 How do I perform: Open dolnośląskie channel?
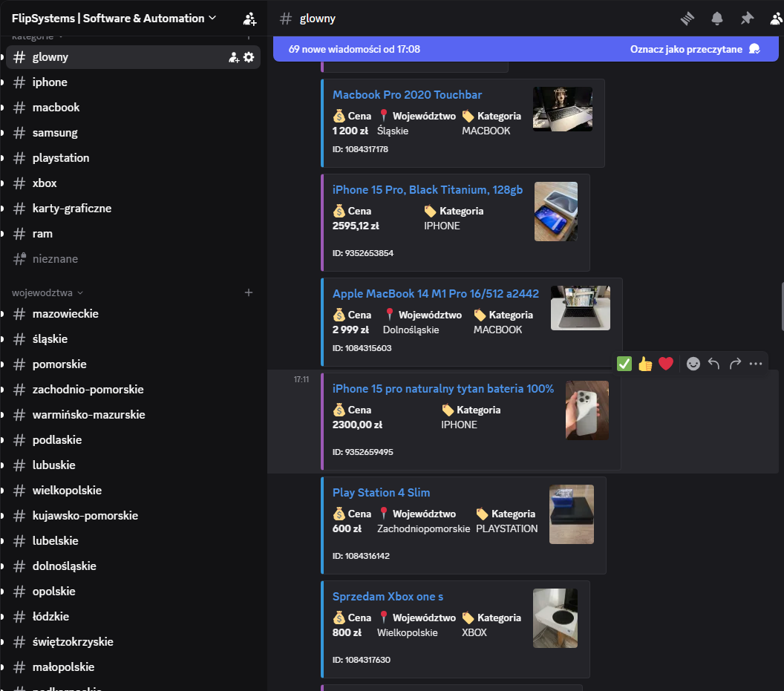click(133, 566)
